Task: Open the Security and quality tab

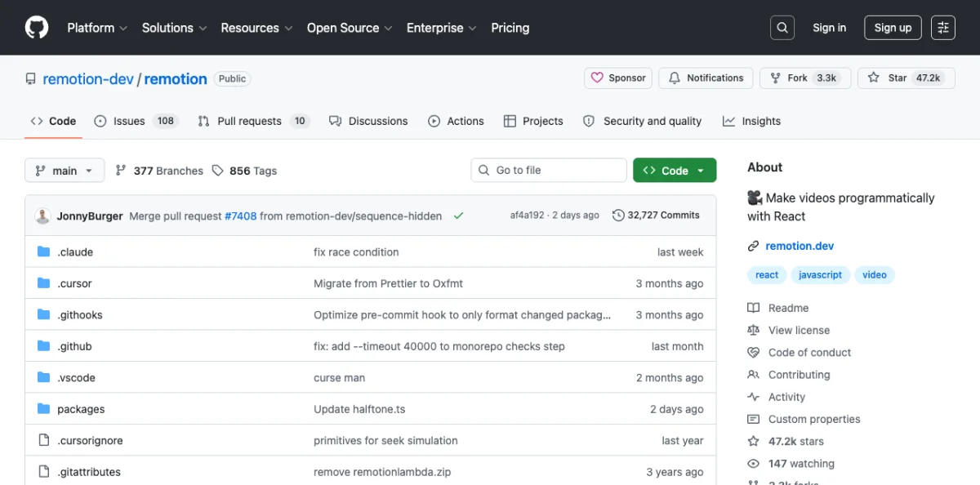Action: point(643,121)
